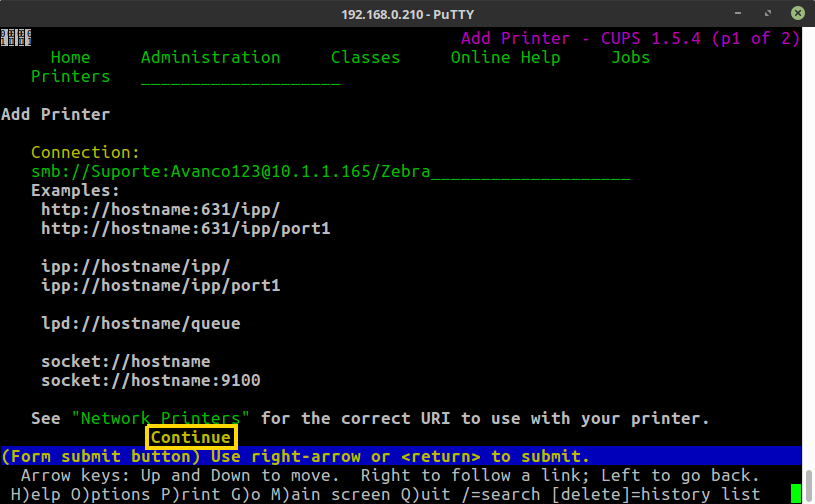Navigate to the Jobs page
Screen dimensions: 815x504
(x=630, y=57)
